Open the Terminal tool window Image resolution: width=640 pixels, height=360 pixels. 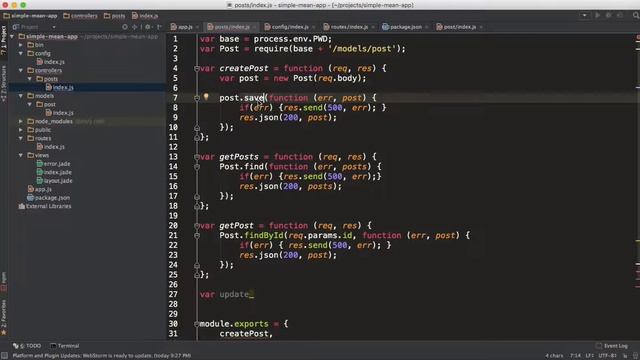[64, 346]
